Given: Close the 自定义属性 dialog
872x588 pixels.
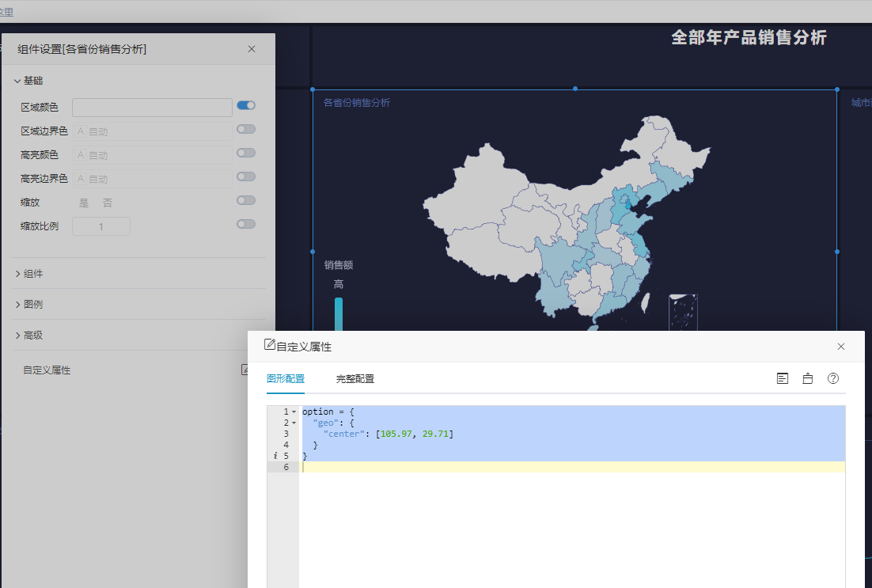Looking at the screenshot, I should point(841,347).
